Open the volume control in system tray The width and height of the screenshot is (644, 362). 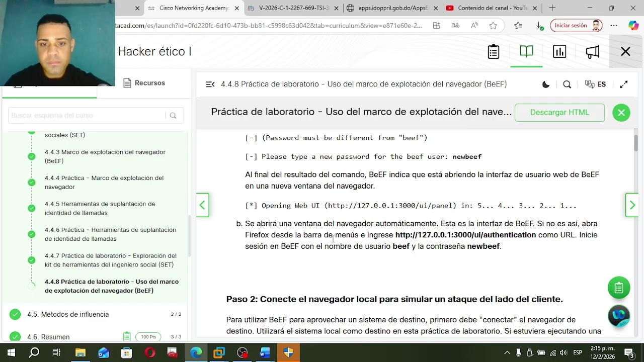[563, 352]
